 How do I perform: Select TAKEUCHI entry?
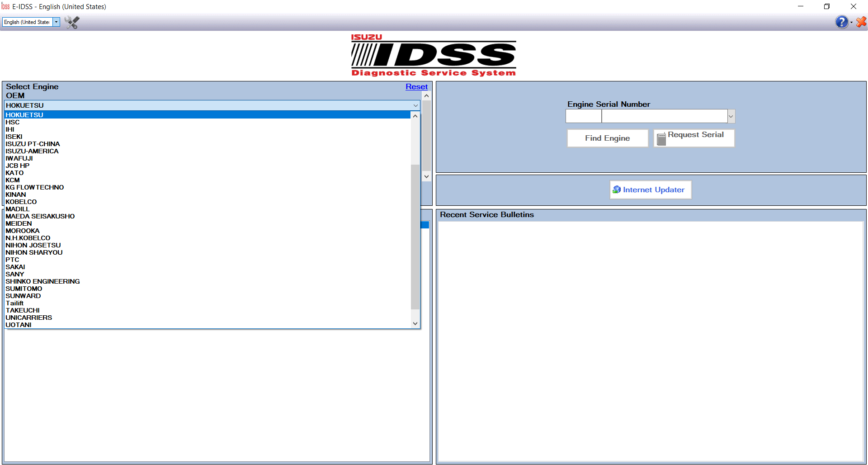tap(208, 310)
